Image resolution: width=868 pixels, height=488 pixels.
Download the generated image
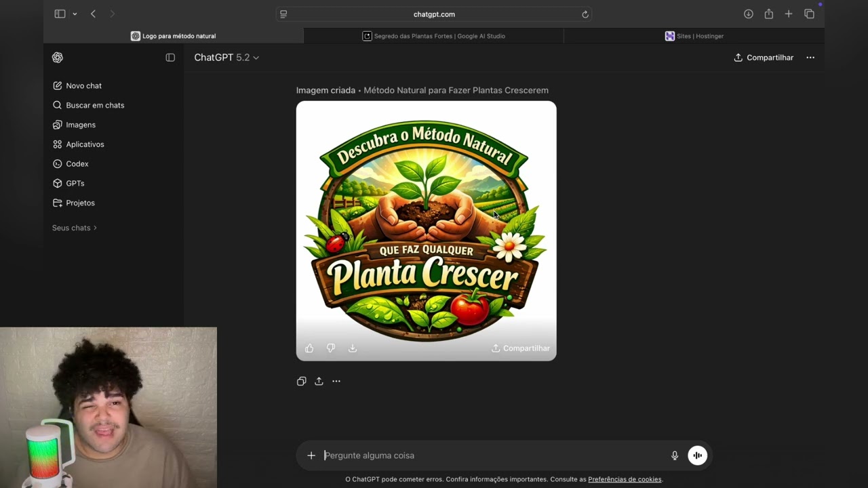pyautogui.click(x=353, y=348)
